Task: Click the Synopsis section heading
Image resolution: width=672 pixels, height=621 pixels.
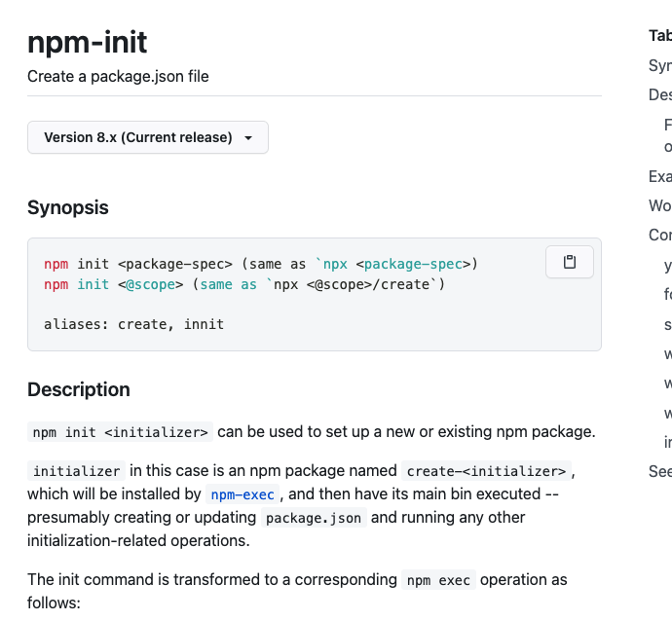Action: point(68,207)
